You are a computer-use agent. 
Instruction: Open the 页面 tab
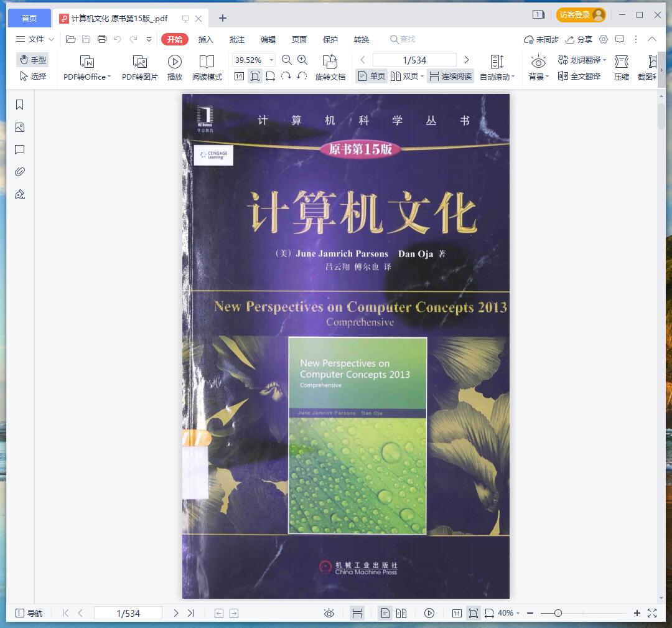(x=299, y=39)
